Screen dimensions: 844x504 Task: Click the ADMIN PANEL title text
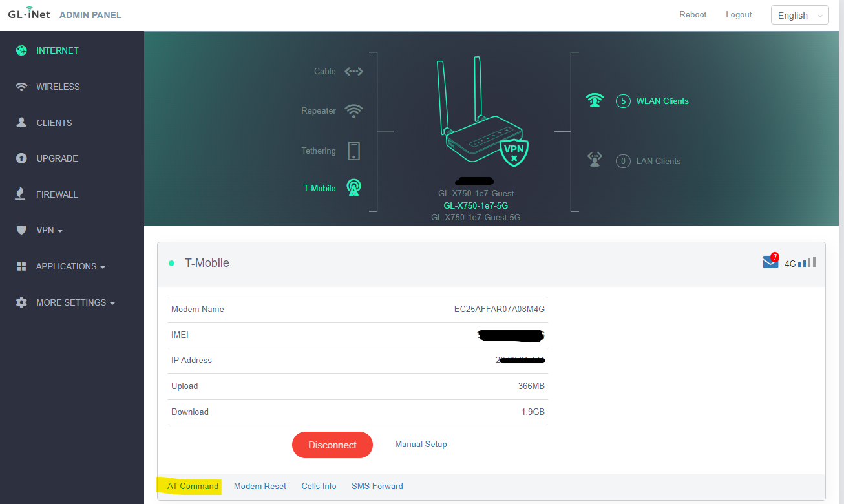[90, 14]
